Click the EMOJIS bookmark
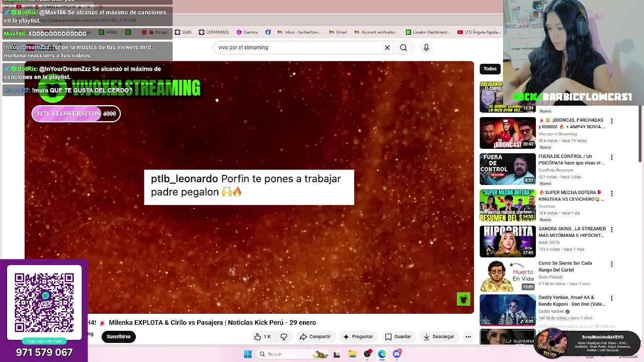Viewport: 644px width, 362px height. click(154, 32)
